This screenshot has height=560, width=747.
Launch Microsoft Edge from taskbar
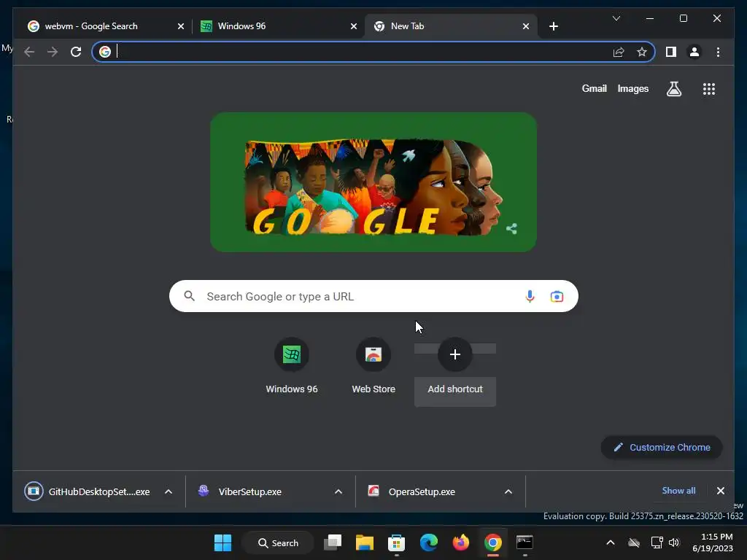pyautogui.click(x=429, y=542)
